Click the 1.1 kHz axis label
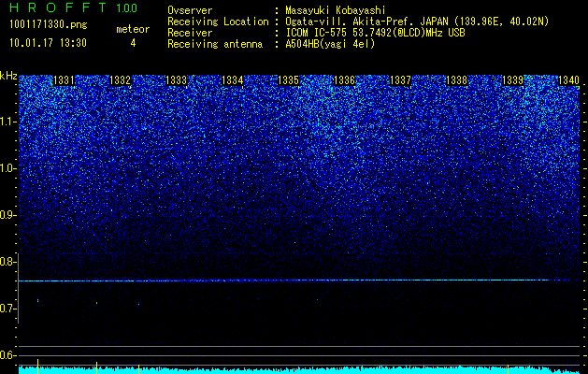588x374 pixels. 7,122
